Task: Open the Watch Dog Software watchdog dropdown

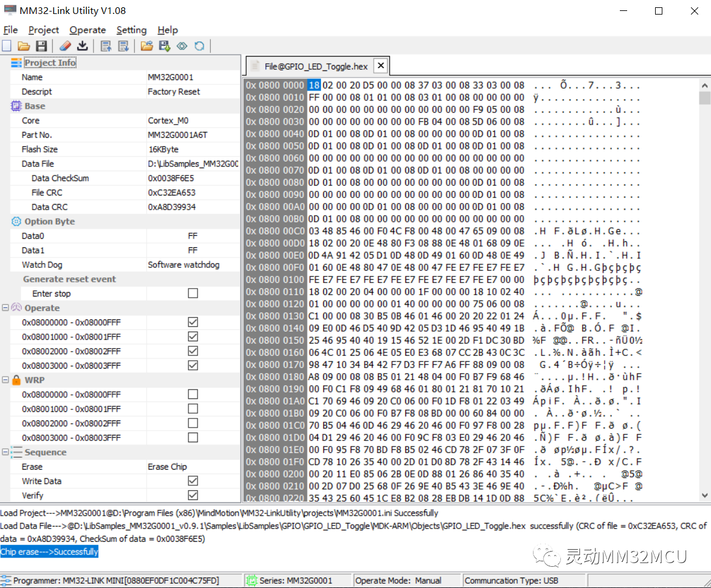Action: tap(193, 265)
